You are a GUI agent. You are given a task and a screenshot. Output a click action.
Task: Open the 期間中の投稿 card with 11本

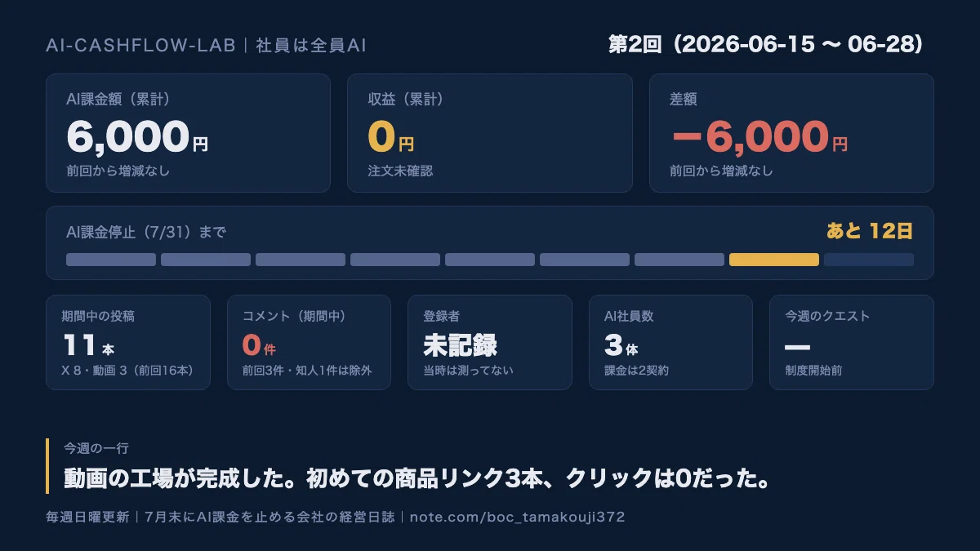click(128, 342)
